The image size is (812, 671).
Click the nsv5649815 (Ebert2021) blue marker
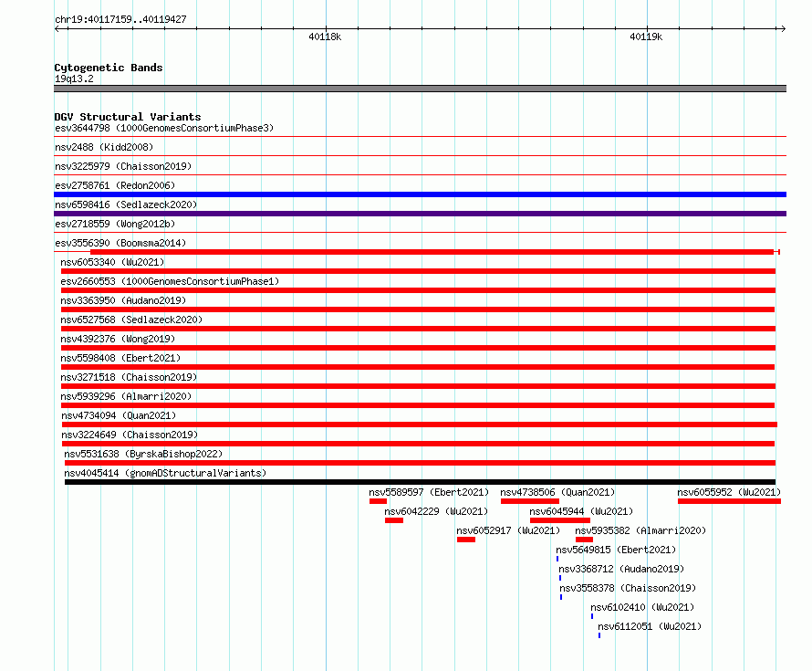[557, 559]
